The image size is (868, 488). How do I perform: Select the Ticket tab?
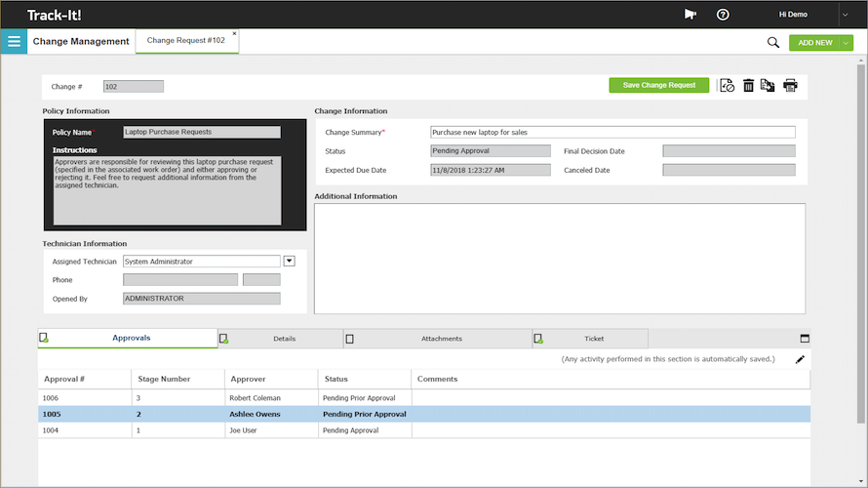(594, 339)
